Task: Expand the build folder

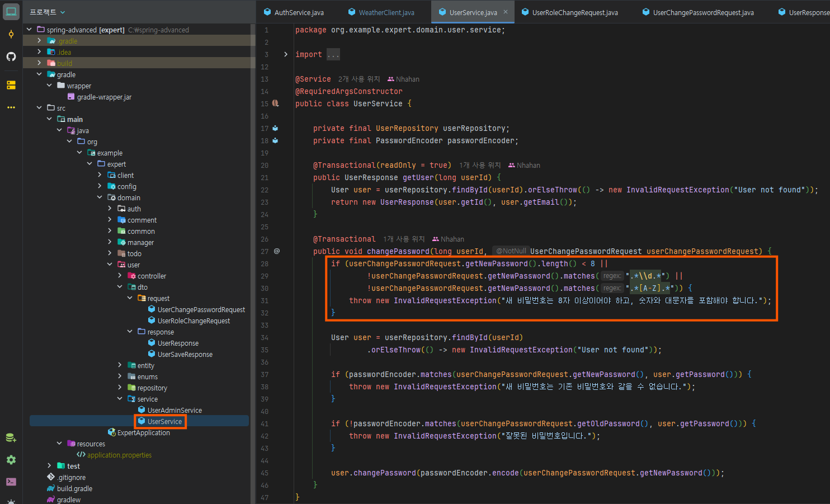Action: tap(39, 63)
